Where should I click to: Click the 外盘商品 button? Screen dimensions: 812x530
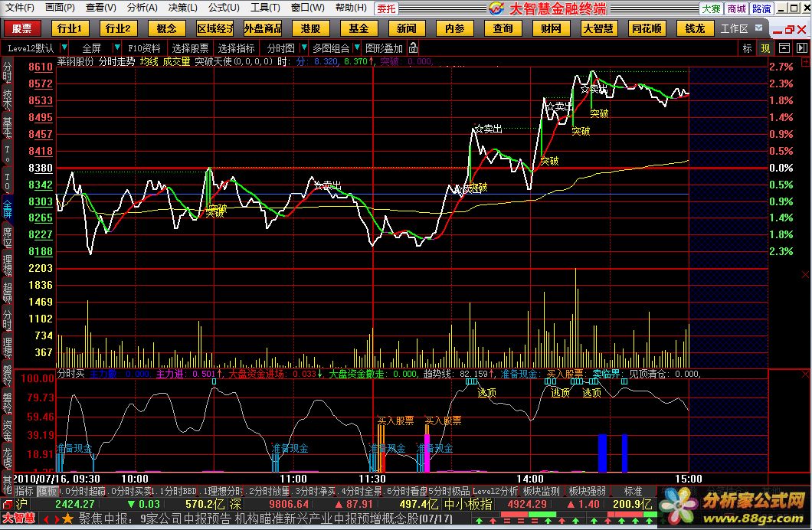point(263,28)
